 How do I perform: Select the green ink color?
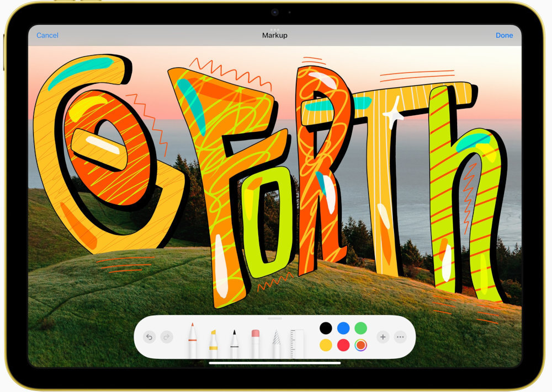pyautogui.click(x=361, y=327)
